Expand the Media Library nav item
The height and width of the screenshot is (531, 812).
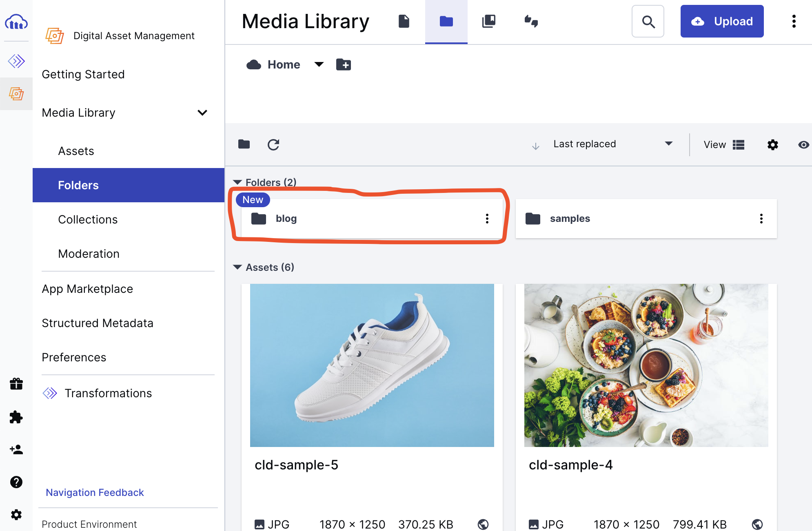coord(203,112)
